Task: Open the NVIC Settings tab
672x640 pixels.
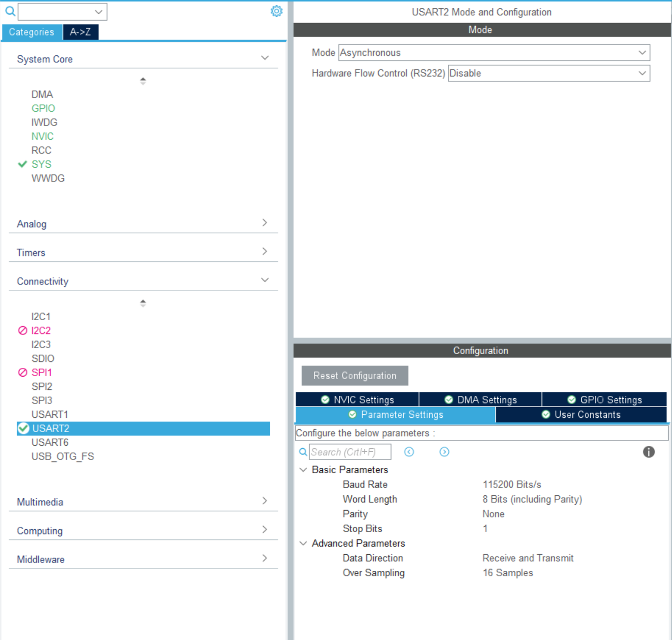Action: [x=357, y=400]
